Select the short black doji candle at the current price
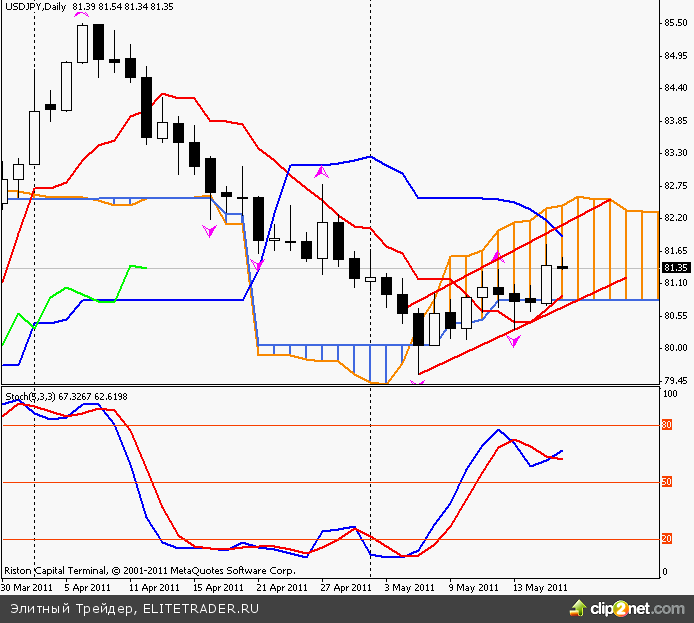This screenshot has width=694, height=623. click(562, 267)
